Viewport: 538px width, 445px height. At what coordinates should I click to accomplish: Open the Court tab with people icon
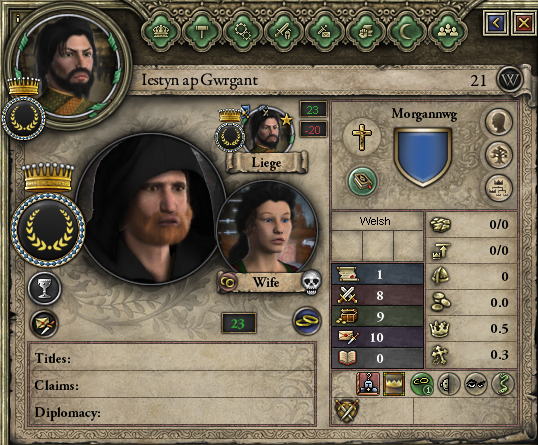447,32
